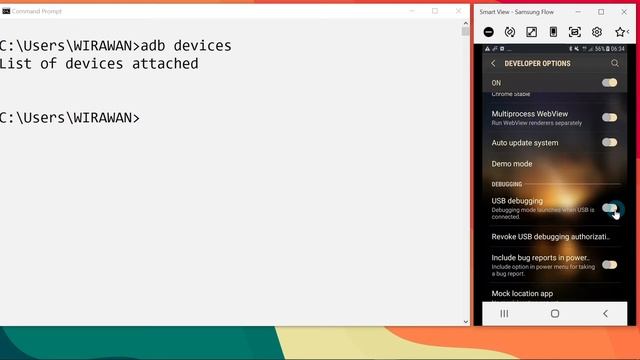Tap the phone home button
This screenshot has height=360, width=640.
click(555, 313)
